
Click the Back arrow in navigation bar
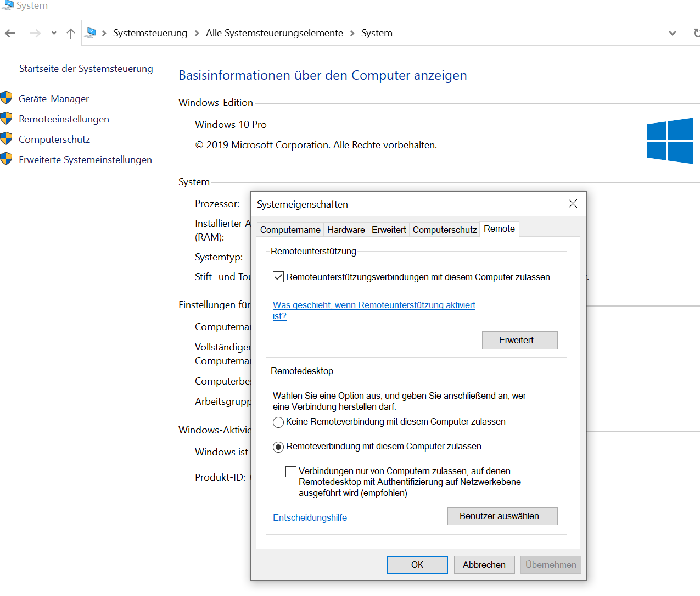[10, 34]
